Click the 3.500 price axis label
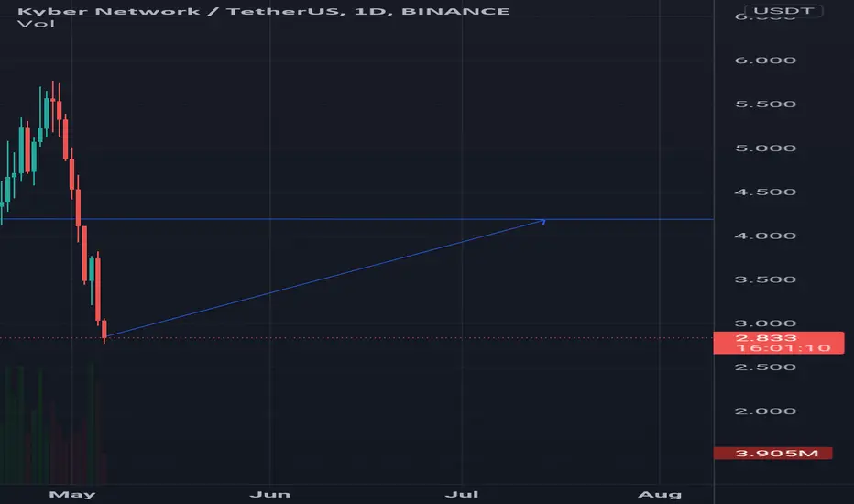 [766, 279]
